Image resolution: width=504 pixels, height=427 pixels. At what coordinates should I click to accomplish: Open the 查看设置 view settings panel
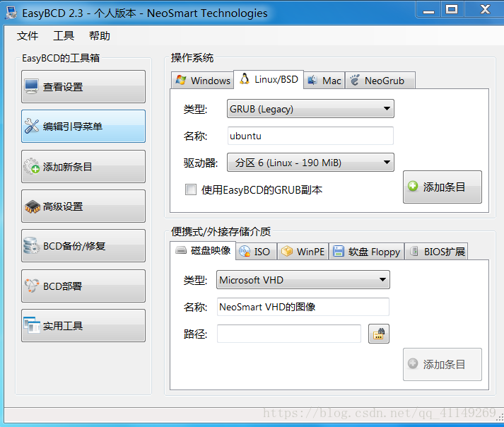(83, 86)
